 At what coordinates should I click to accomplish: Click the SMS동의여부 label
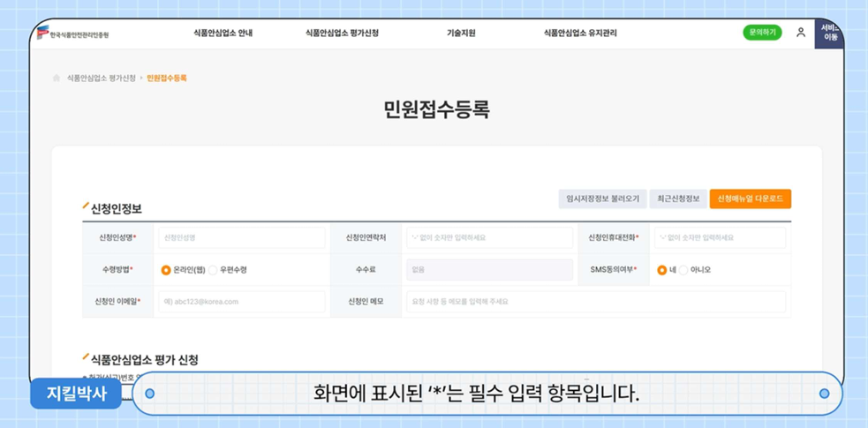click(x=614, y=270)
